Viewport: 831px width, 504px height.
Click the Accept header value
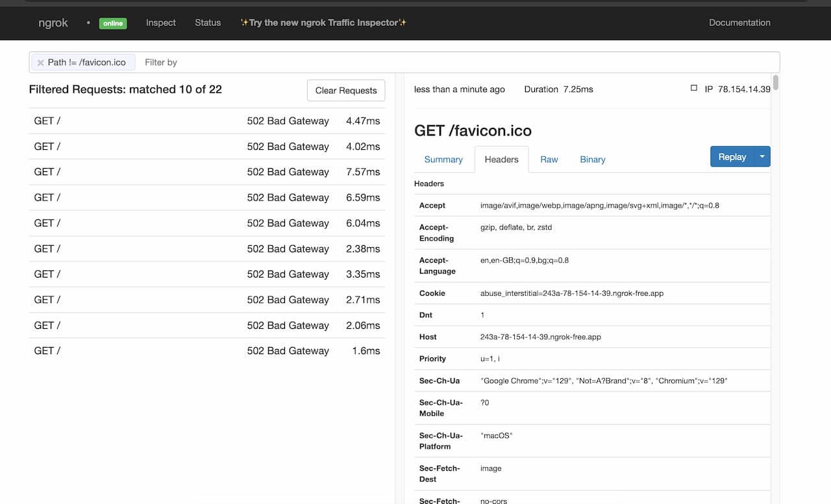click(599, 205)
